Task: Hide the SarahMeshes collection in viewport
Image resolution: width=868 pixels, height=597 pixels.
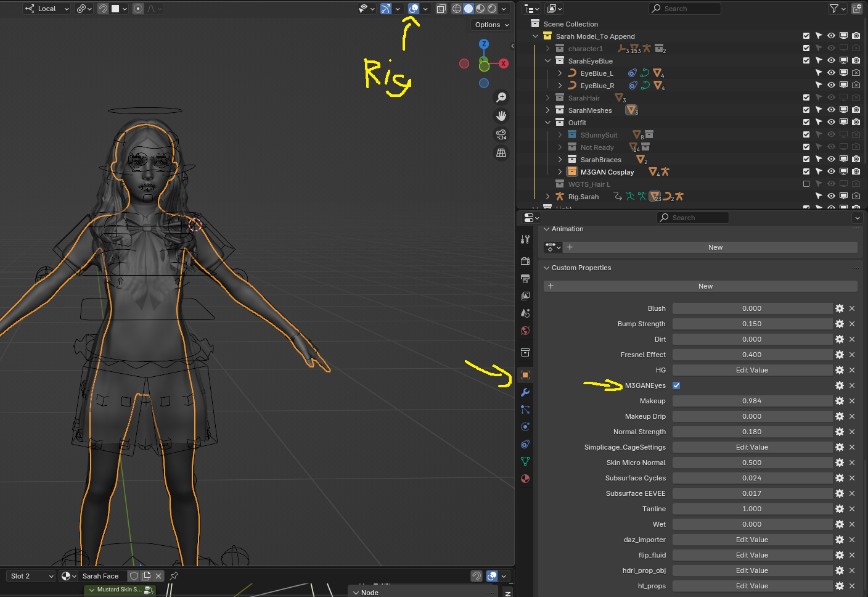Action: pos(831,110)
